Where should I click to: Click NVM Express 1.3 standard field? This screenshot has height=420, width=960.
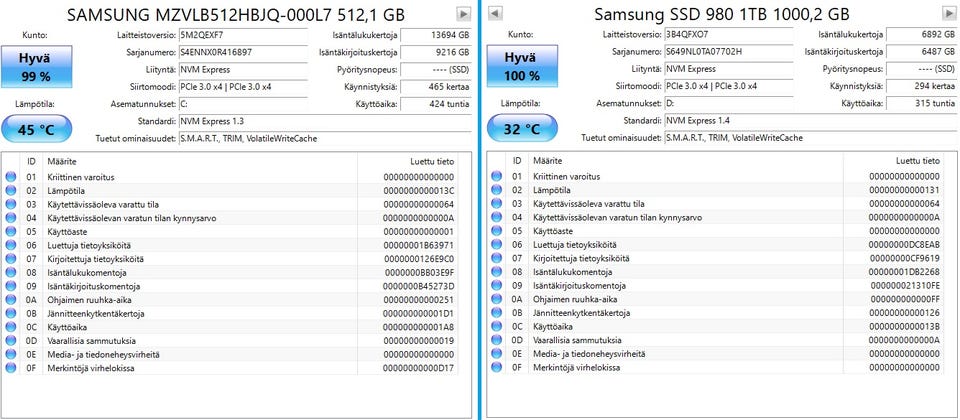pyautogui.click(x=325, y=121)
